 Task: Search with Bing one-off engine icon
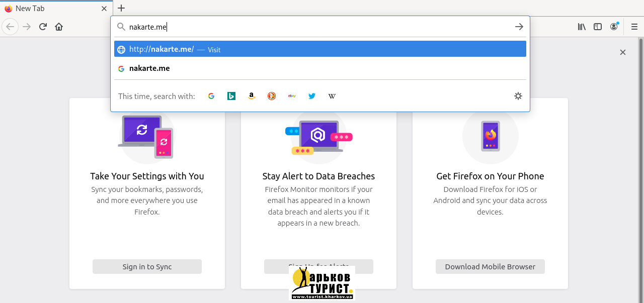click(x=231, y=96)
